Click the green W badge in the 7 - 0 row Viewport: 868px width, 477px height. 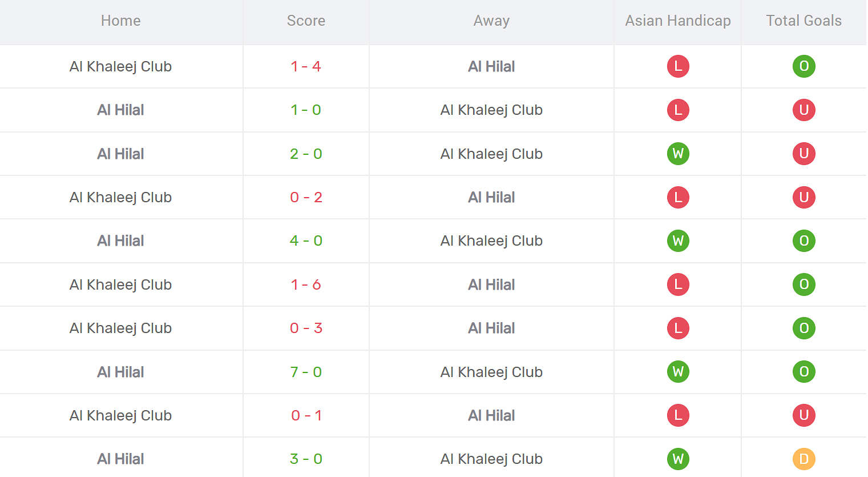(x=678, y=372)
